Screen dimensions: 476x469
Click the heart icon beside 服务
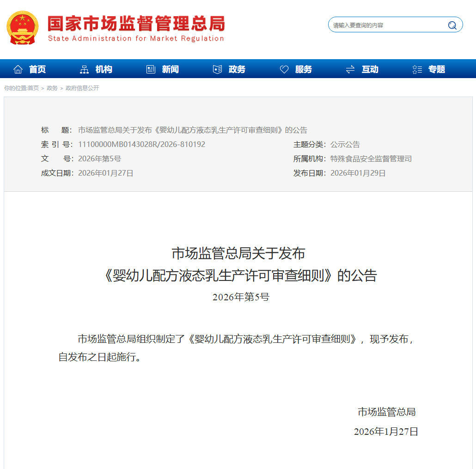tap(284, 69)
